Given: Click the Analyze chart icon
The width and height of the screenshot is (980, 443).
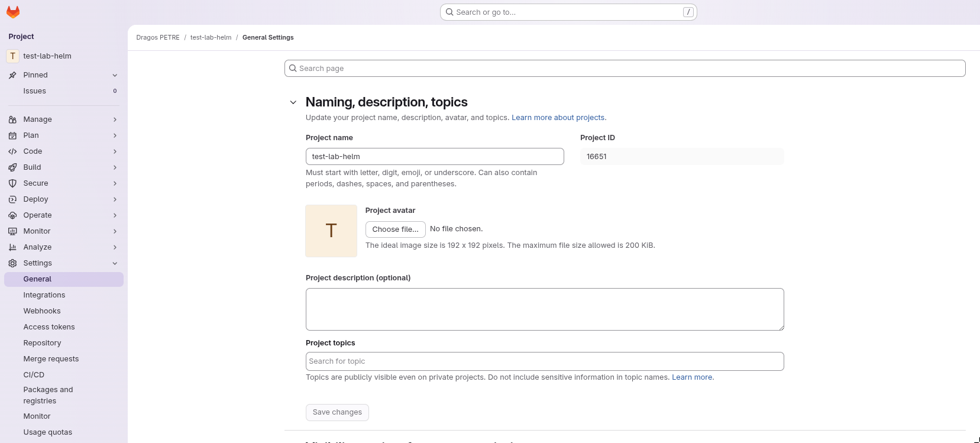Looking at the screenshot, I should (x=12, y=247).
